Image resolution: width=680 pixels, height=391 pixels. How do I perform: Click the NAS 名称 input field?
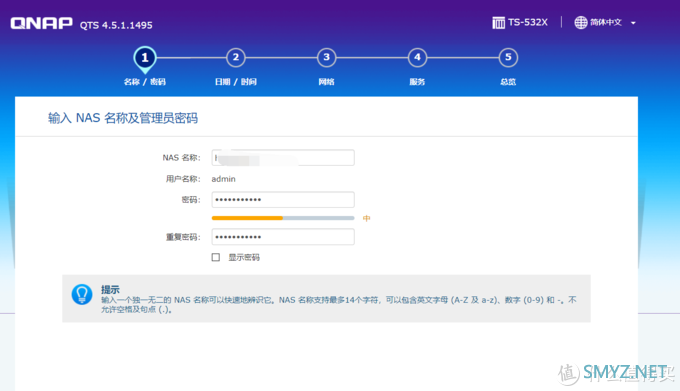coord(283,158)
